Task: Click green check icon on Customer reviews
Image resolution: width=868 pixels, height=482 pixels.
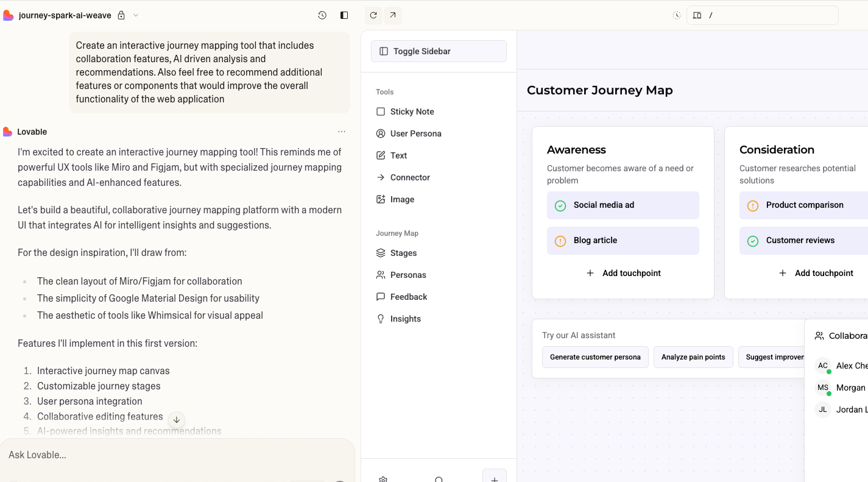Action: pyautogui.click(x=753, y=241)
